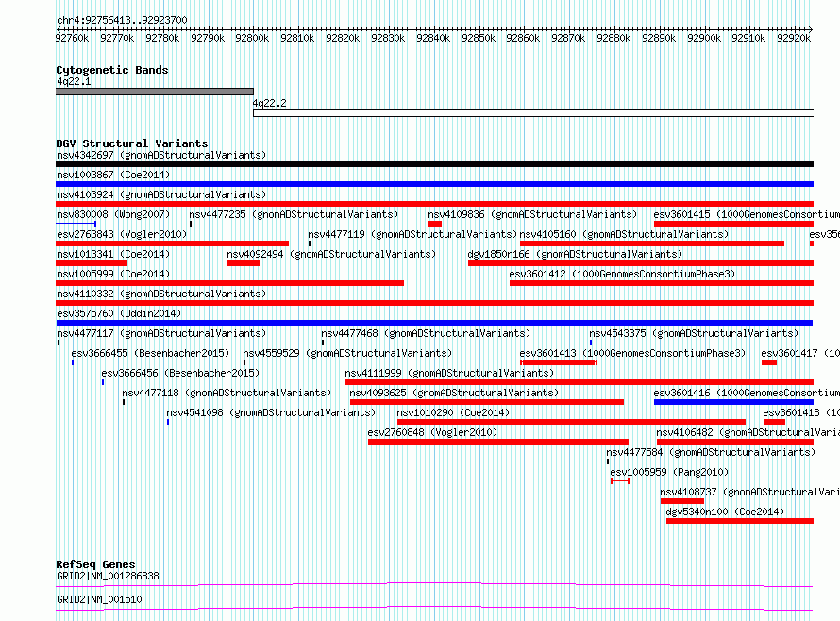
Task: Click the red dgv5340n100 variant bar
Action: click(x=739, y=521)
